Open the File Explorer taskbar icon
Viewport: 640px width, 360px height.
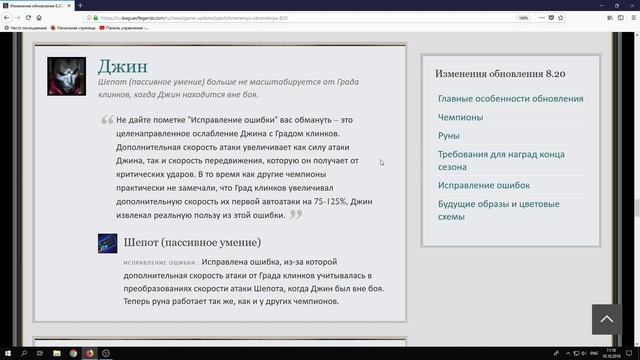[57, 353]
